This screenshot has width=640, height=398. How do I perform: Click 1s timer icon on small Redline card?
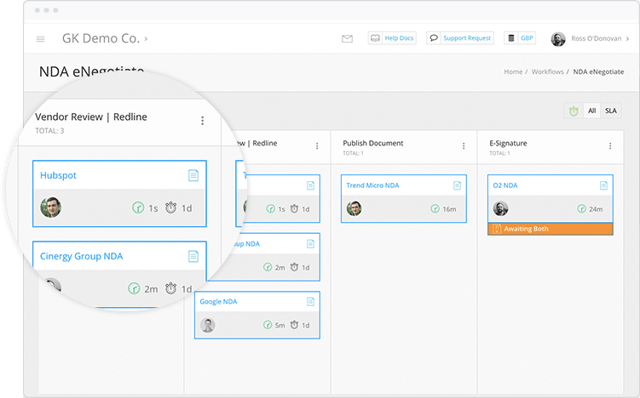click(x=270, y=209)
